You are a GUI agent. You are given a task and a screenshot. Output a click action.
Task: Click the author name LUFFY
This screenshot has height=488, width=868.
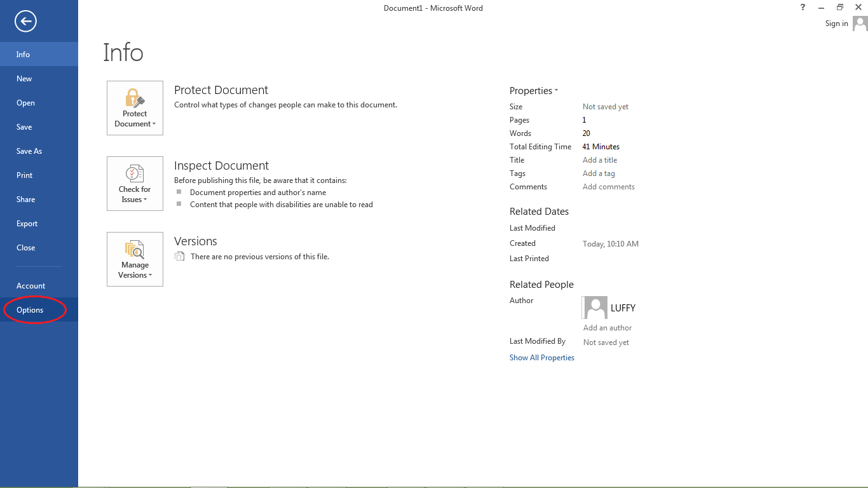click(x=623, y=308)
